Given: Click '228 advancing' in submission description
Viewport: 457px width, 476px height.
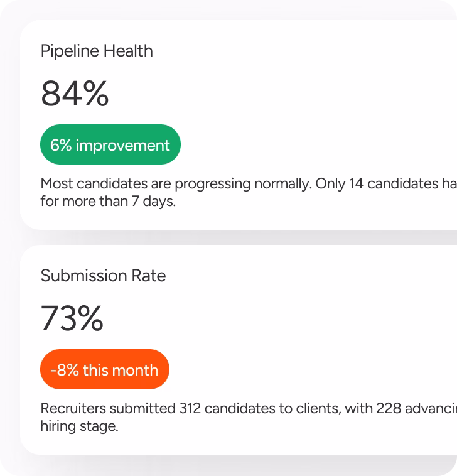Looking at the screenshot, I should tap(417, 408).
